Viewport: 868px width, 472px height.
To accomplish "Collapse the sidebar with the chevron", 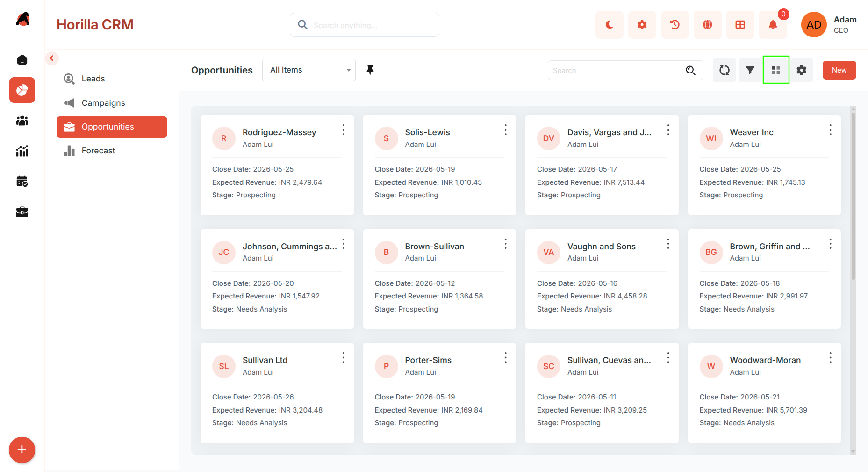I will [52, 58].
